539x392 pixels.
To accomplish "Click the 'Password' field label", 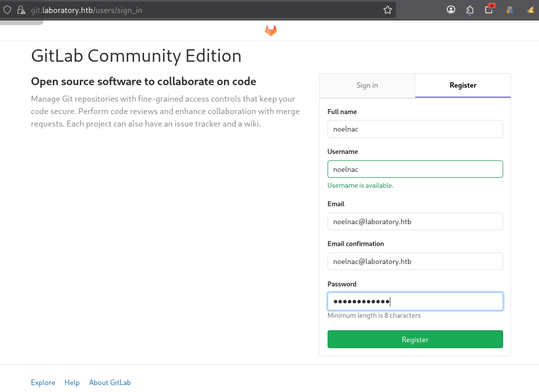I will click(342, 284).
